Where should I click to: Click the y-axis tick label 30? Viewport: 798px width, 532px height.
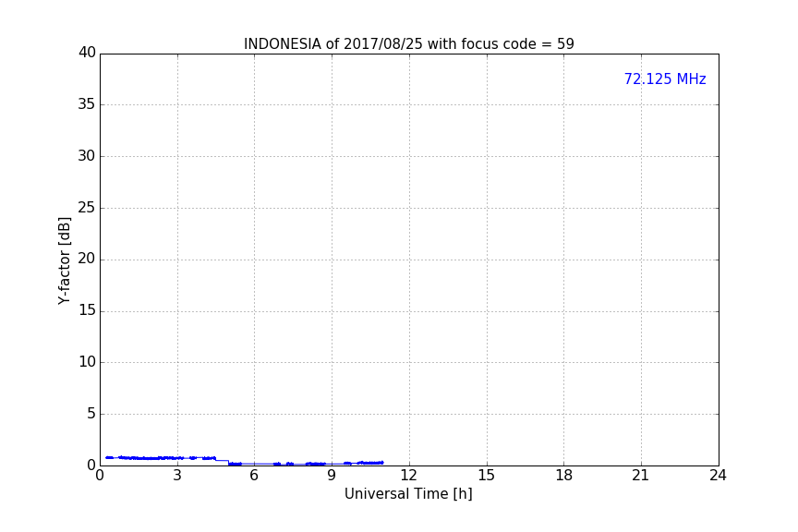tap(87, 156)
